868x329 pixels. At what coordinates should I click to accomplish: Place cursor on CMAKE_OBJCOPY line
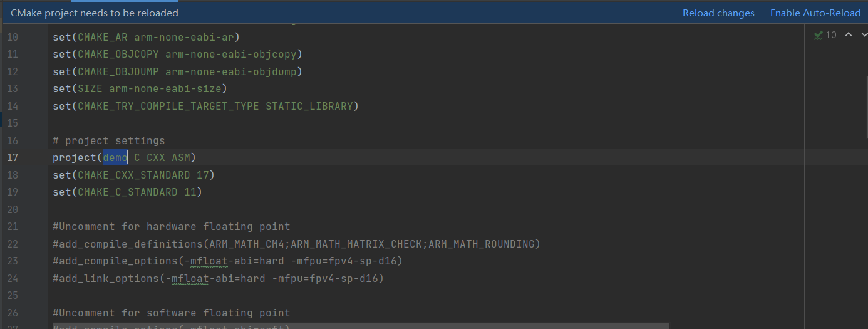177,55
